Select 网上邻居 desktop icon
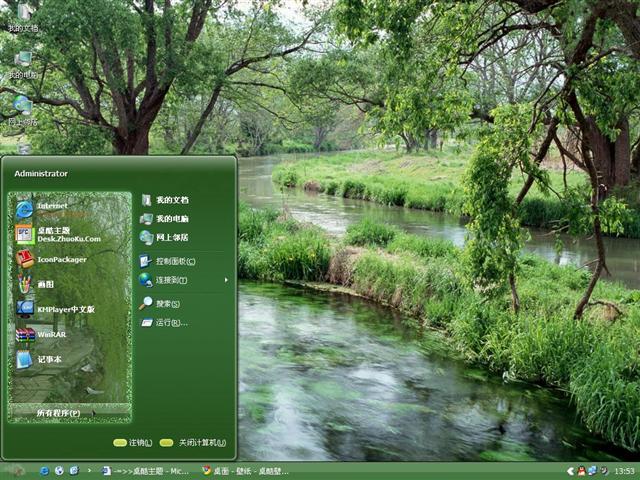Viewport: 640px width, 480px height. 23,111
